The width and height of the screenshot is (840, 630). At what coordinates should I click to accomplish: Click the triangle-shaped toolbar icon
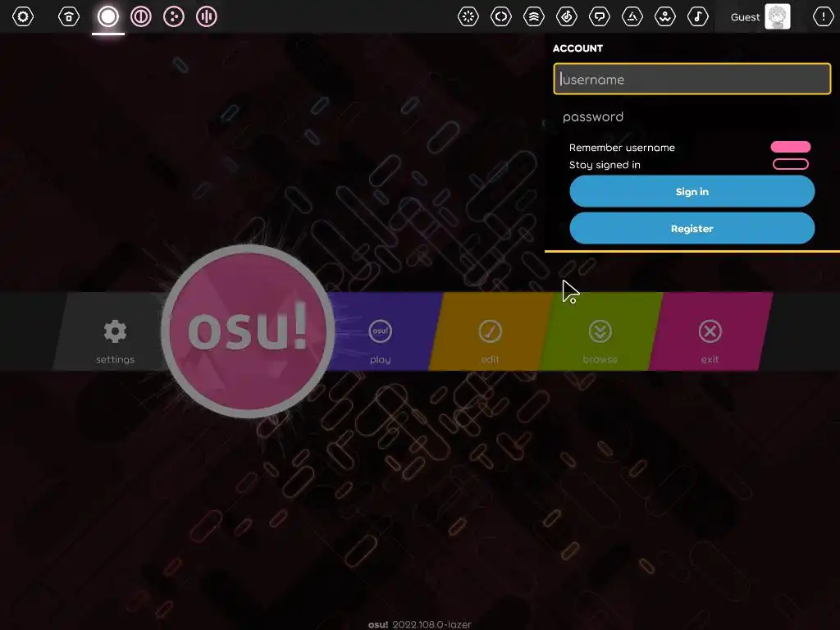pos(632,16)
